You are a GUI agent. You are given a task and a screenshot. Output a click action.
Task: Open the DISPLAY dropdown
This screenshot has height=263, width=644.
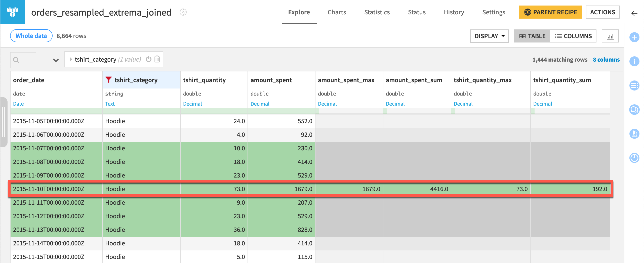pos(489,36)
